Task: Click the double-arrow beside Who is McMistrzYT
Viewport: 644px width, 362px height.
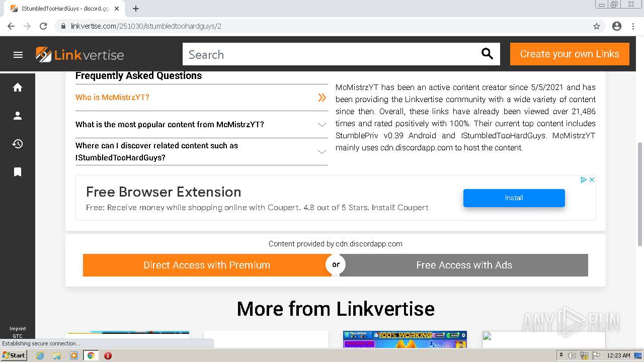Action: [322, 98]
